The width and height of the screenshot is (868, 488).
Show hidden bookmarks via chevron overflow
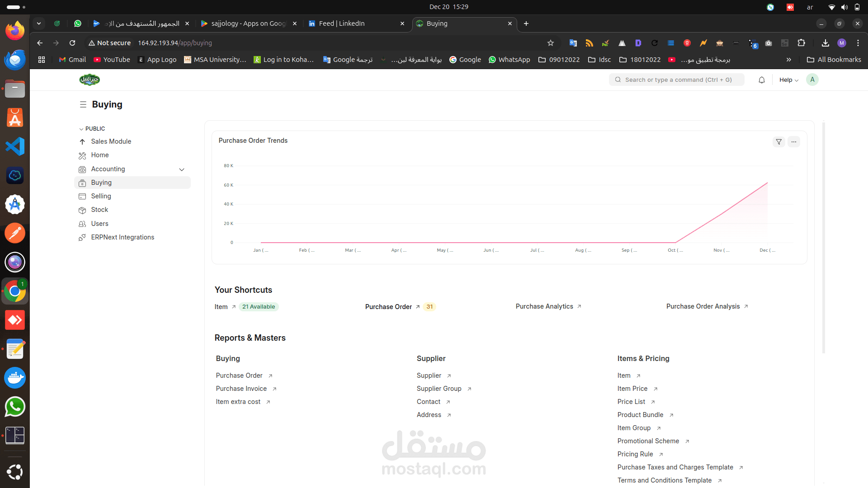pyautogui.click(x=788, y=60)
